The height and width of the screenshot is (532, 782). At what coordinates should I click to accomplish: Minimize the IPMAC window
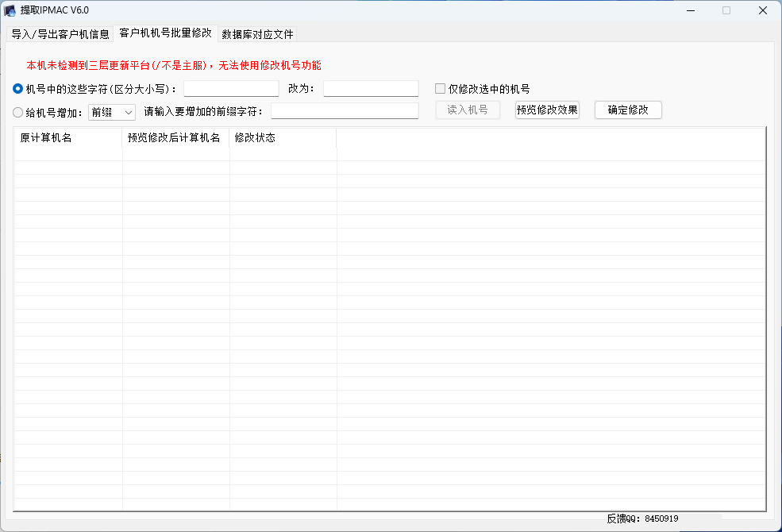point(691,10)
